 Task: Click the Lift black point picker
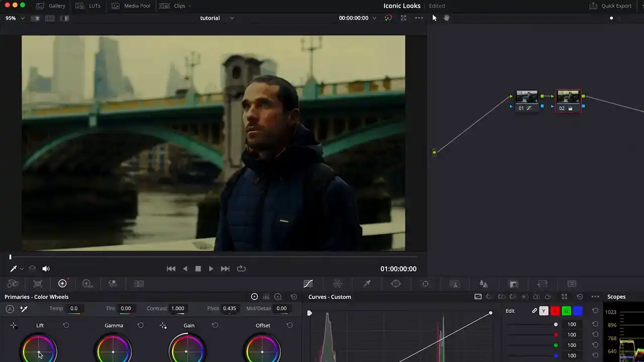click(14, 326)
